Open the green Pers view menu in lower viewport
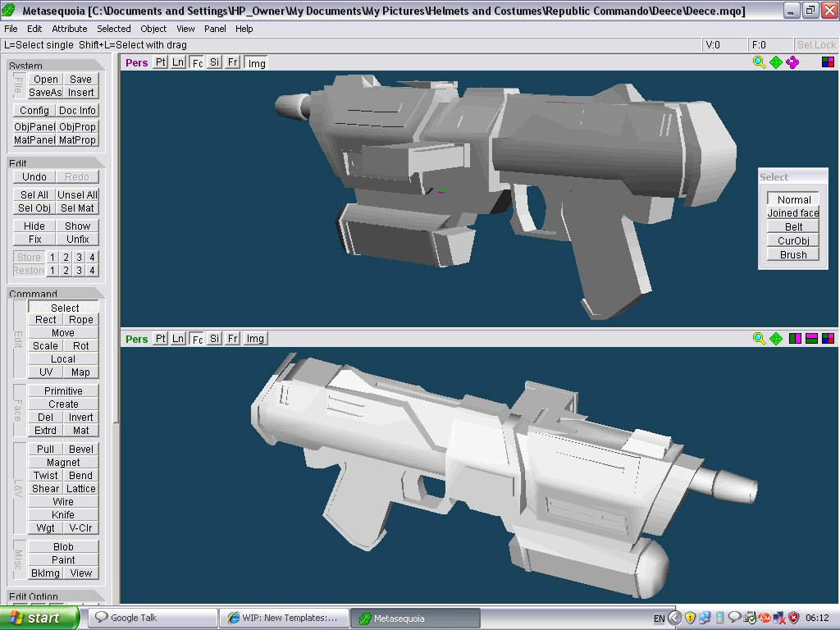 point(136,339)
